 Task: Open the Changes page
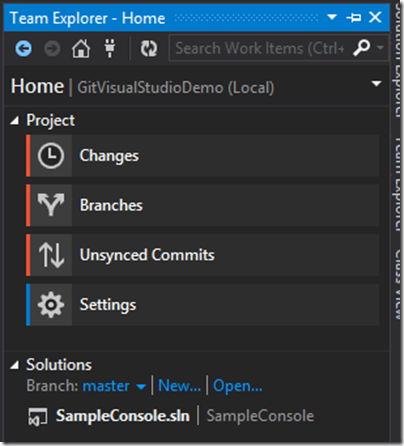[203, 156]
